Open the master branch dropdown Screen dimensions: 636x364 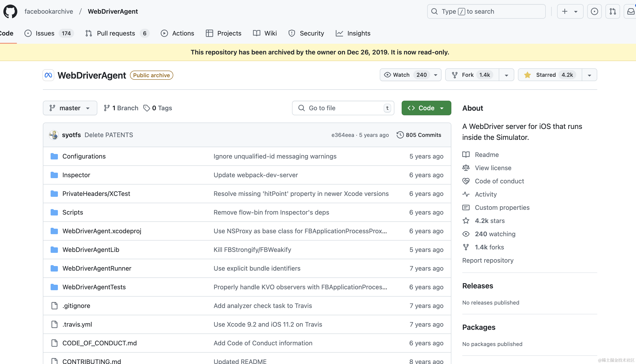(x=70, y=108)
